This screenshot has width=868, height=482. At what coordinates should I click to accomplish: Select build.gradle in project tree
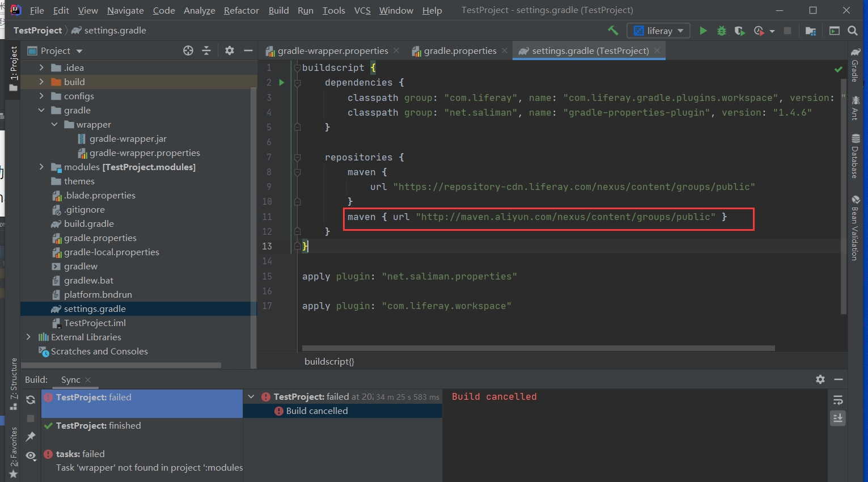pos(88,223)
